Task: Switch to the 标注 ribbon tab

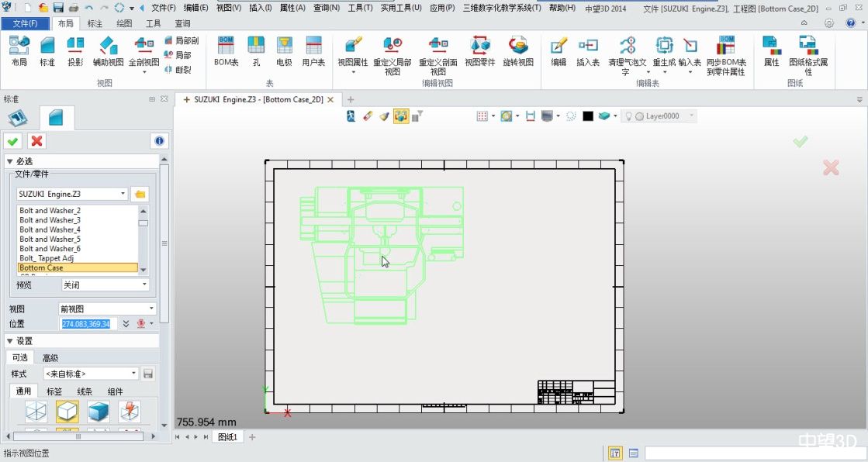Action: point(95,24)
